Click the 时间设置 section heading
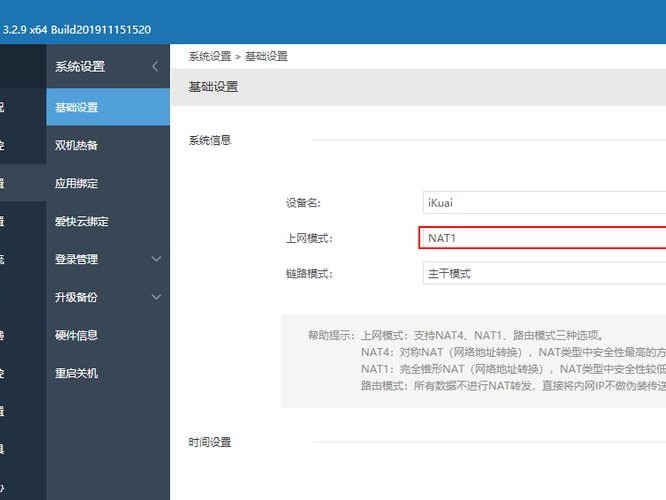The width and height of the screenshot is (666, 500). point(209,442)
